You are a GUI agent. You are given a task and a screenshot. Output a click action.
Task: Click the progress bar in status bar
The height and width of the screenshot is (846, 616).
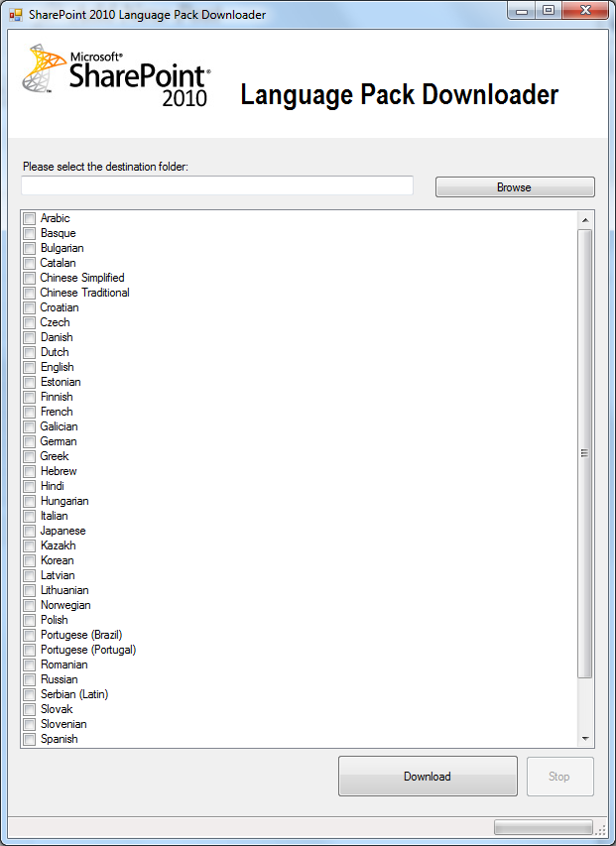544,827
